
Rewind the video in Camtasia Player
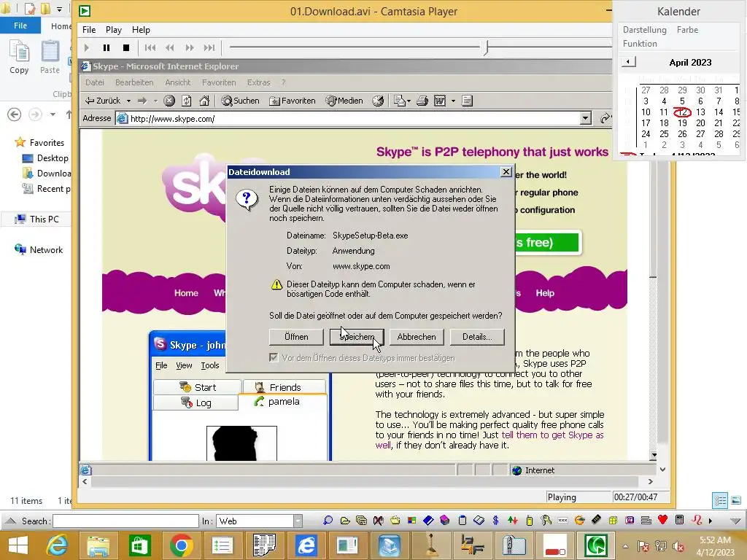click(169, 47)
